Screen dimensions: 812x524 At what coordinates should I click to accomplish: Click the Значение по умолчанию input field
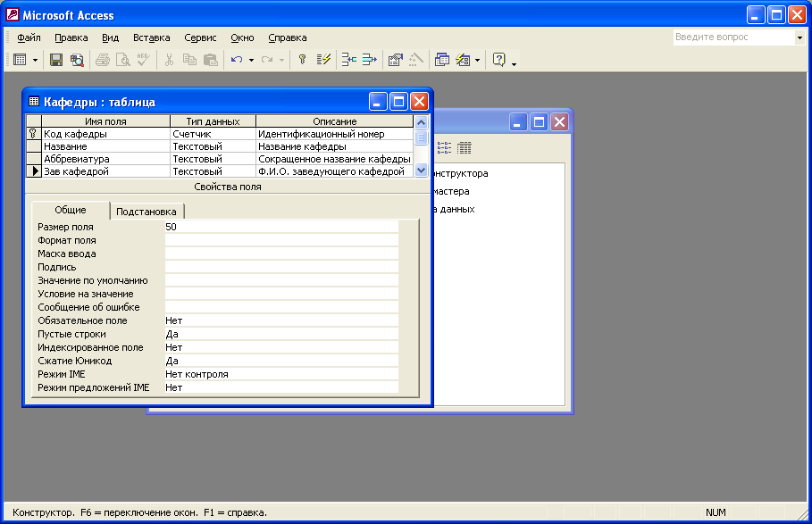(281, 280)
